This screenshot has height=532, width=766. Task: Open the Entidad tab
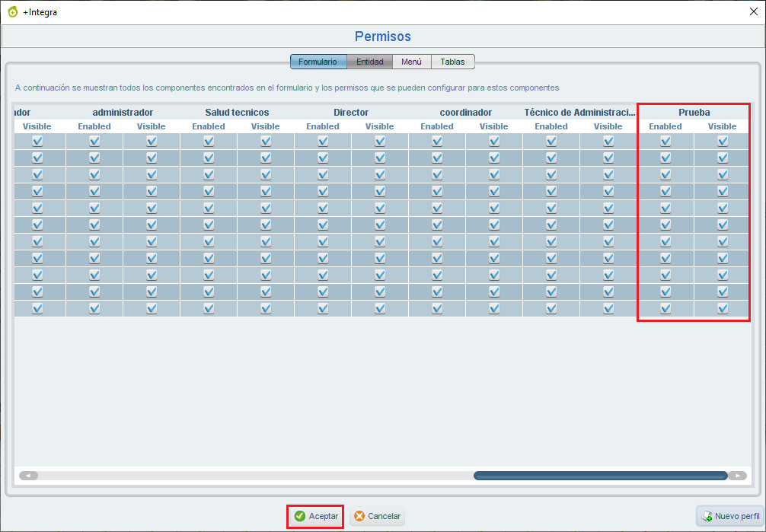tap(370, 62)
